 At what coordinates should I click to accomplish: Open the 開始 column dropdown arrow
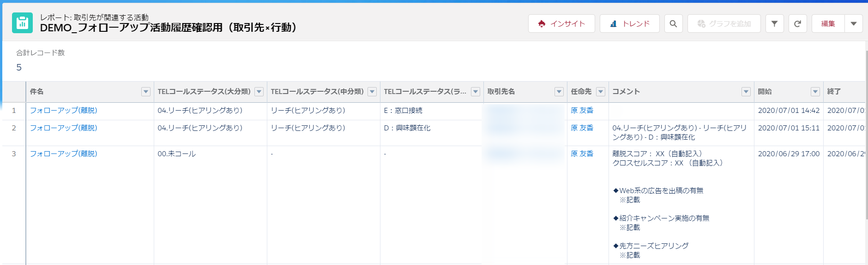pyautogui.click(x=815, y=92)
